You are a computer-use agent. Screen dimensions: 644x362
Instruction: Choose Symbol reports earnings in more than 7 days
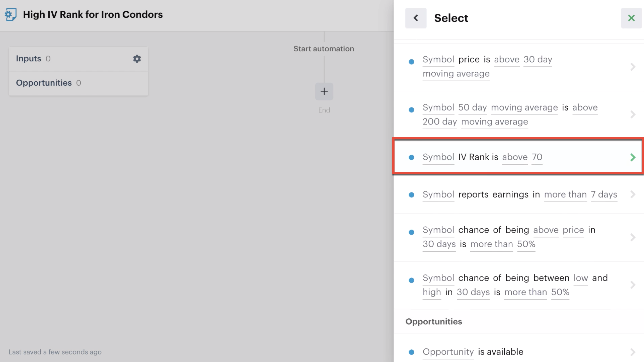[x=519, y=194]
